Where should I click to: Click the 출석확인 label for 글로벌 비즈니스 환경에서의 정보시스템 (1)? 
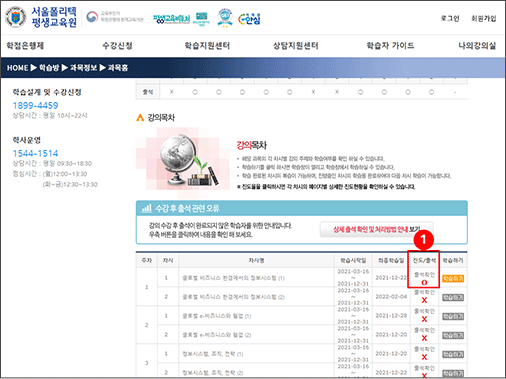click(424, 274)
